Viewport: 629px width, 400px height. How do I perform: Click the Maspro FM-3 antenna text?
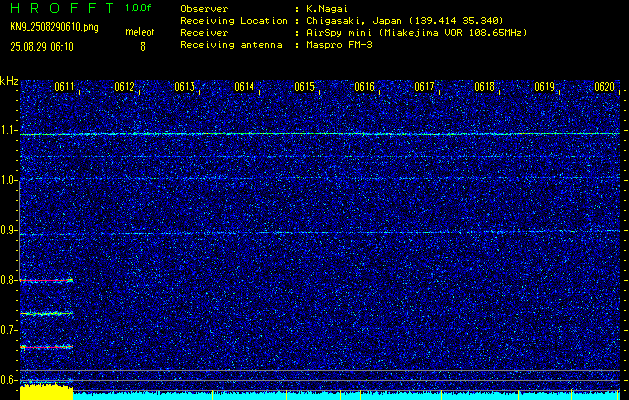point(339,45)
